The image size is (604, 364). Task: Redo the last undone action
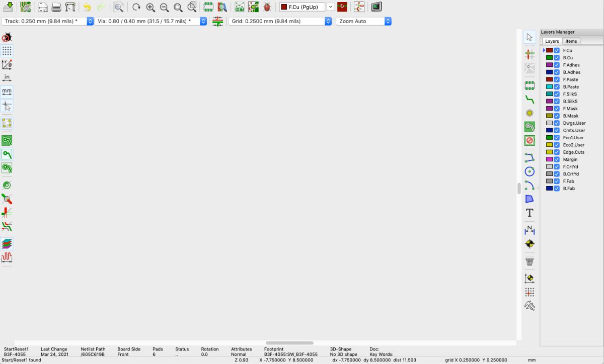(x=101, y=7)
